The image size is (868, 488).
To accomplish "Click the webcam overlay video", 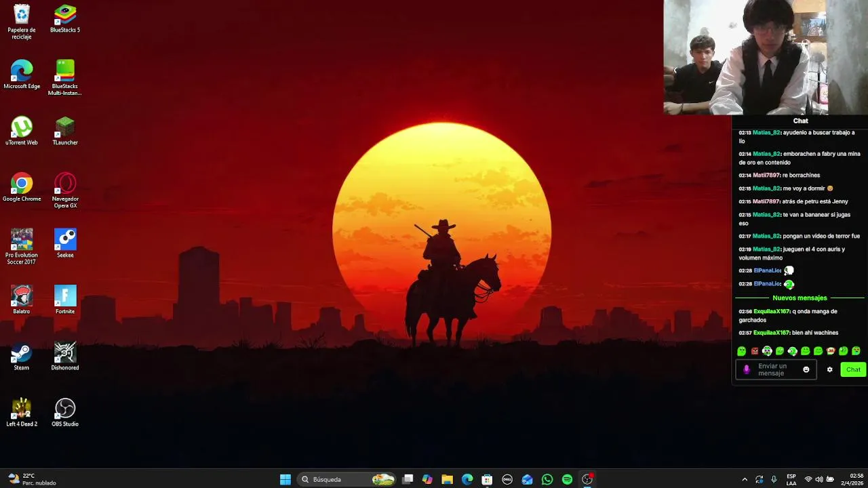I will click(x=766, y=58).
